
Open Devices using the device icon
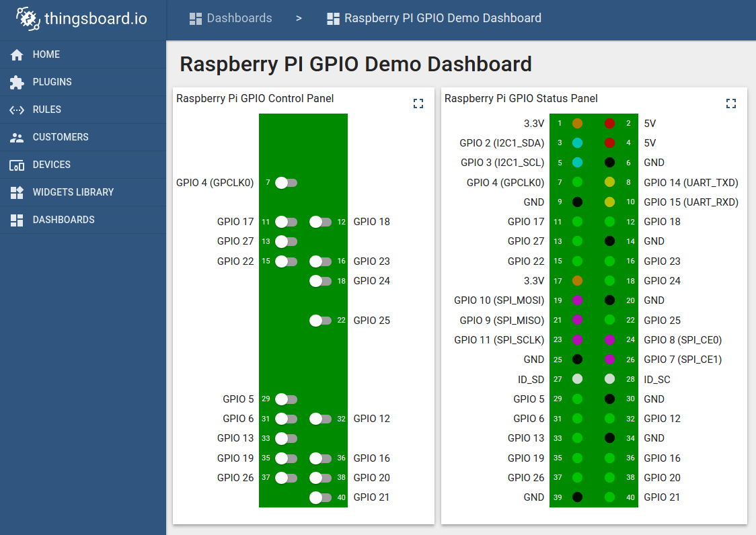17,165
